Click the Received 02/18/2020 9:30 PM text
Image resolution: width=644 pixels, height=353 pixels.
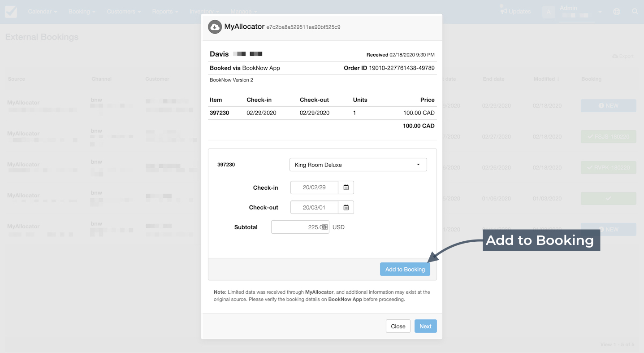(401, 55)
